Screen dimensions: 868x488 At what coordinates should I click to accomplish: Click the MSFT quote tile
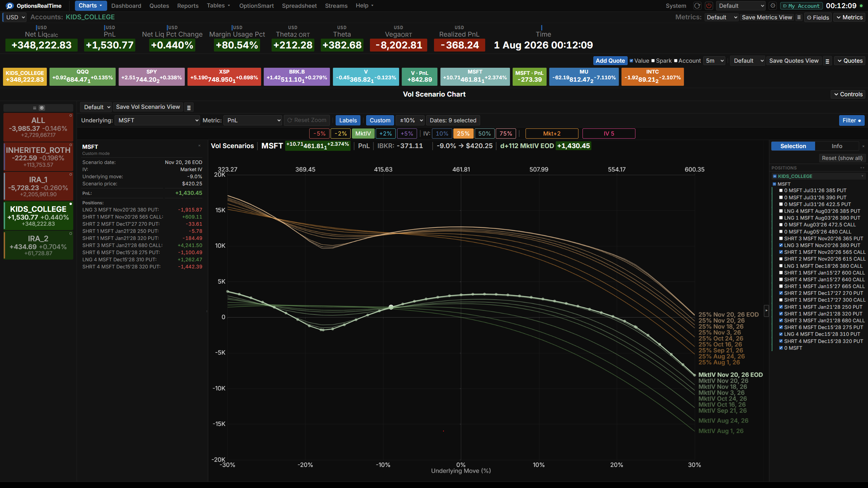[x=475, y=77]
